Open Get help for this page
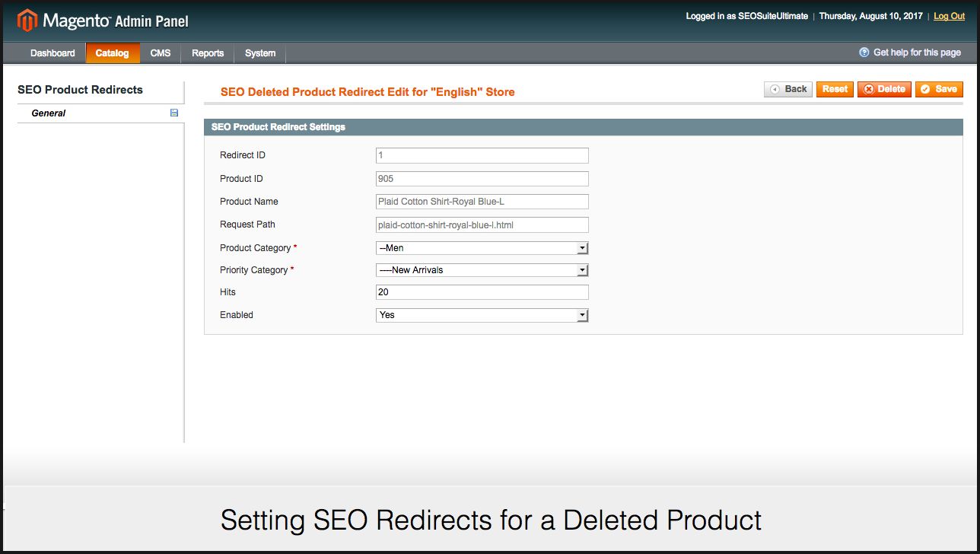Screen dimensions: 980x554 917,53
